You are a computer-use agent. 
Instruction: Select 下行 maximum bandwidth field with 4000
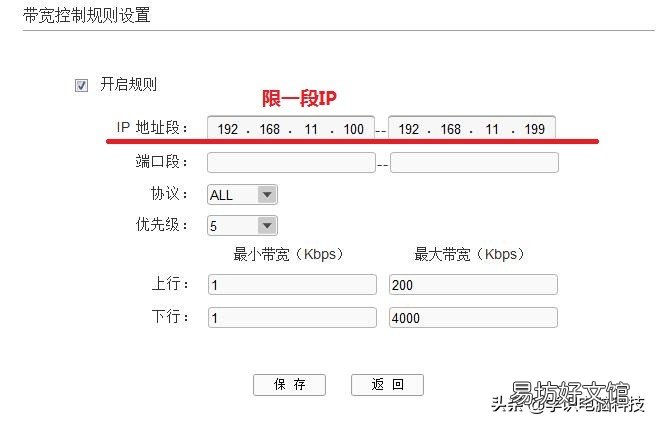click(x=473, y=317)
